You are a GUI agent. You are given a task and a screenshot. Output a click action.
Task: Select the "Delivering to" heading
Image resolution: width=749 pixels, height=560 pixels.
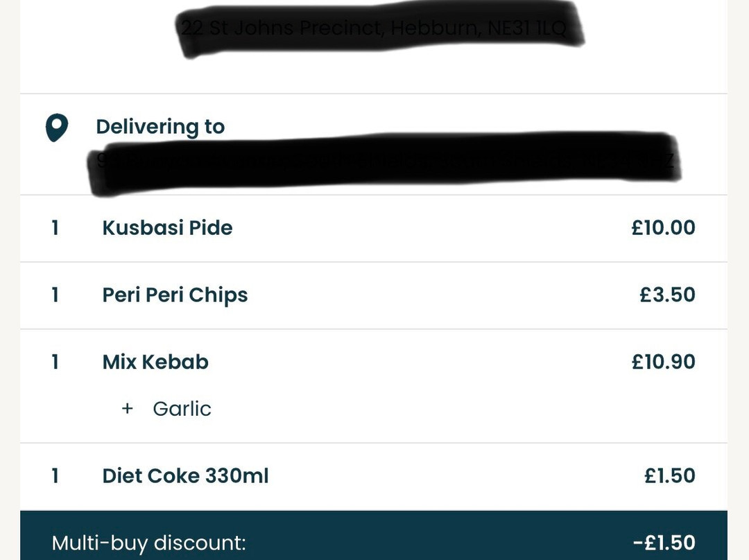click(160, 127)
